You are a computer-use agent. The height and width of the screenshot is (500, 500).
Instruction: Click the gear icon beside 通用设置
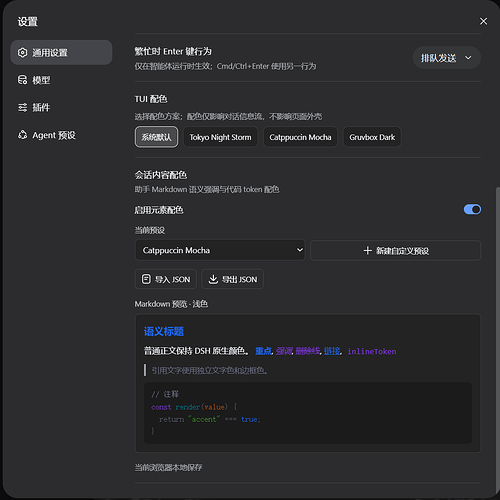pos(22,53)
